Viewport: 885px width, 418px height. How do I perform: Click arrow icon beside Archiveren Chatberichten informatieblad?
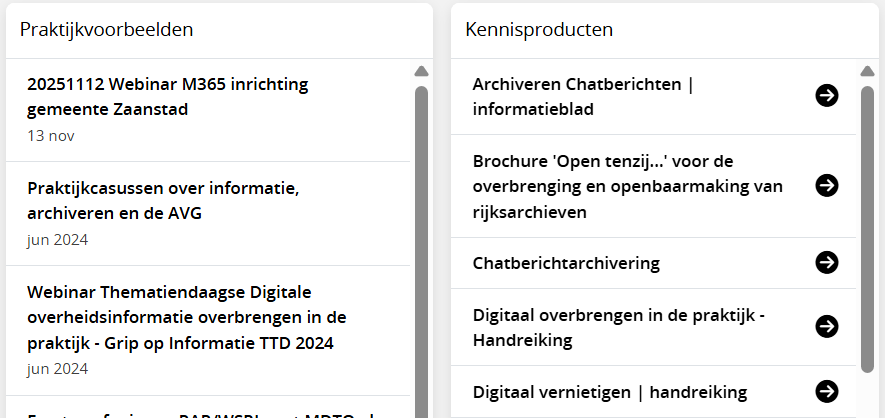[826, 96]
